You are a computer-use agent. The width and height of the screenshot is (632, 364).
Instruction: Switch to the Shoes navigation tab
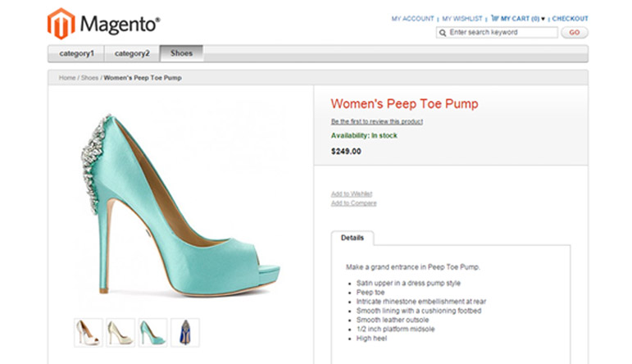[x=181, y=54]
